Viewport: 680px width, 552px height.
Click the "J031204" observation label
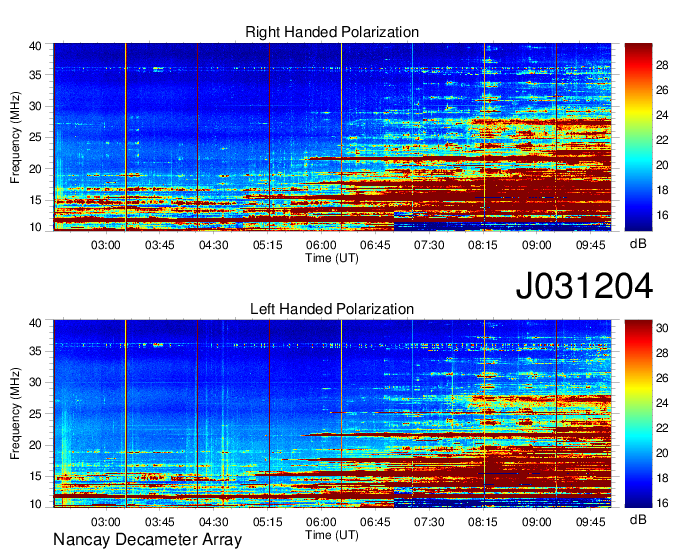pos(584,286)
